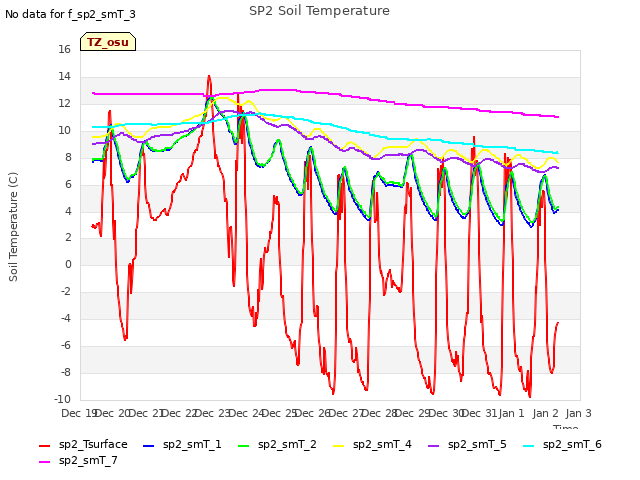Click the red sp2_Tsurface legend swatch
This screenshot has width=640, height=480.
[44, 446]
